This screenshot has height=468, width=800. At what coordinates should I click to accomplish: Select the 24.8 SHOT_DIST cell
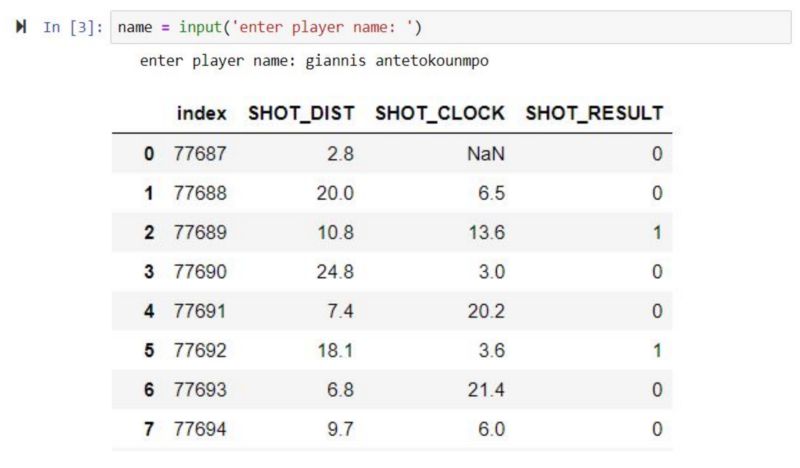coord(335,271)
